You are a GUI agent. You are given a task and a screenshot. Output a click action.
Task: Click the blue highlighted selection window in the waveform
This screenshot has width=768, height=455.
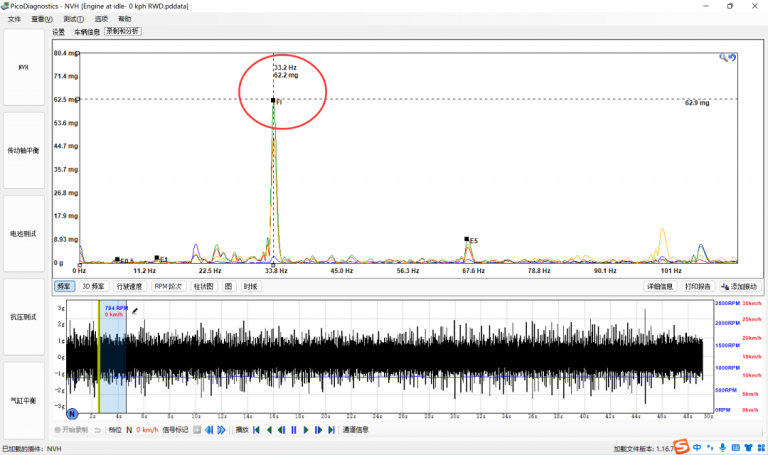(x=114, y=357)
